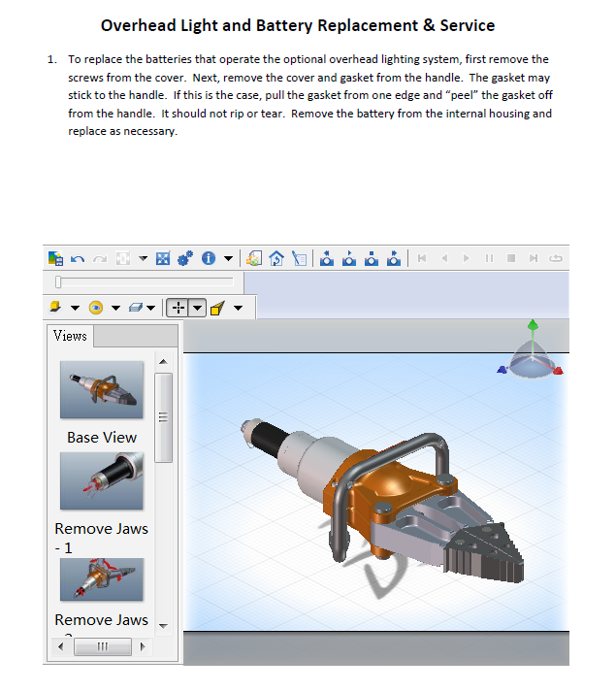This screenshot has height=692, width=616.
Task: Click the yellow render mode cube icon
Action: (x=55, y=308)
